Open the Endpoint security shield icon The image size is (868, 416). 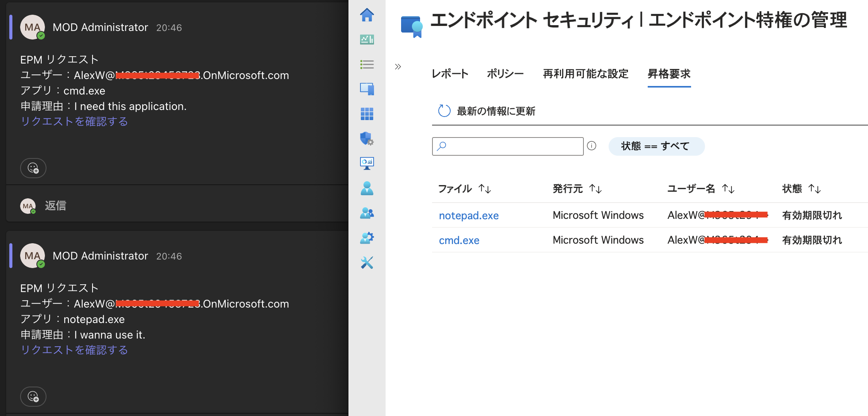[x=367, y=139]
